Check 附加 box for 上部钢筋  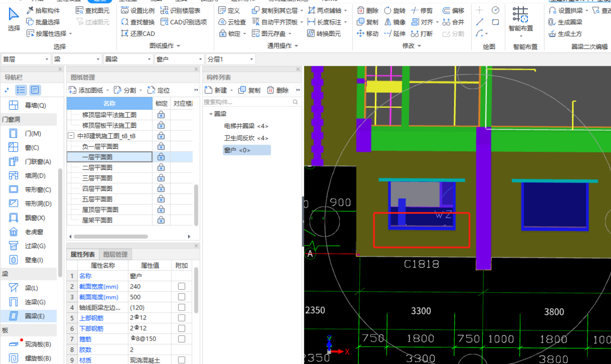[x=181, y=317]
